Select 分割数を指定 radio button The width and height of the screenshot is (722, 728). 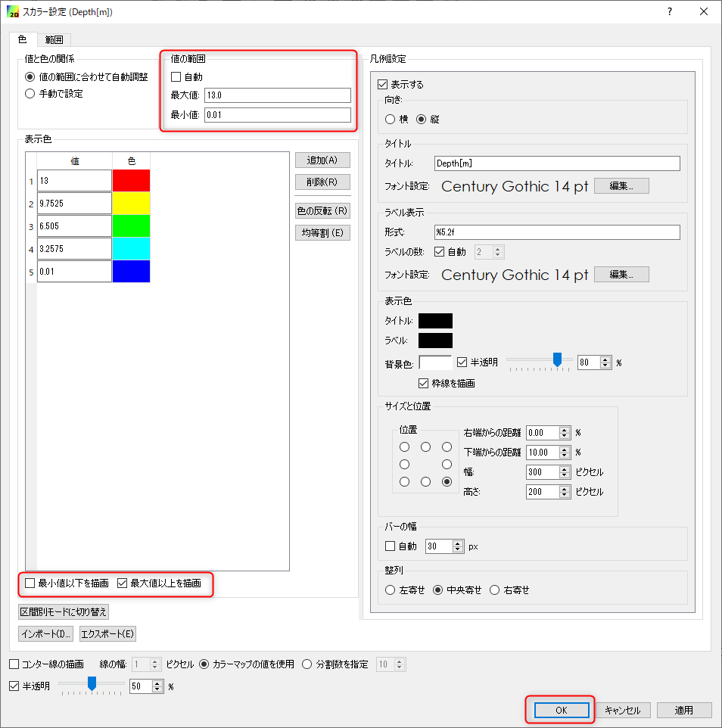pos(307,664)
